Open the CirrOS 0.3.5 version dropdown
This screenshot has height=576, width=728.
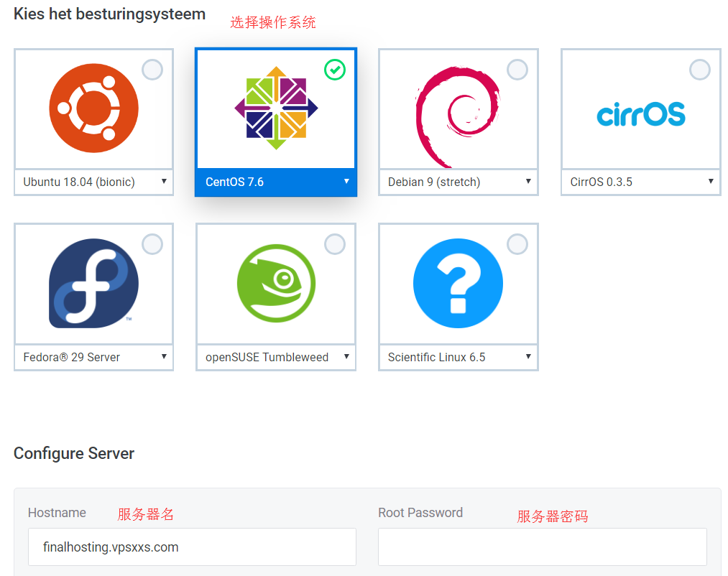point(641,182)
